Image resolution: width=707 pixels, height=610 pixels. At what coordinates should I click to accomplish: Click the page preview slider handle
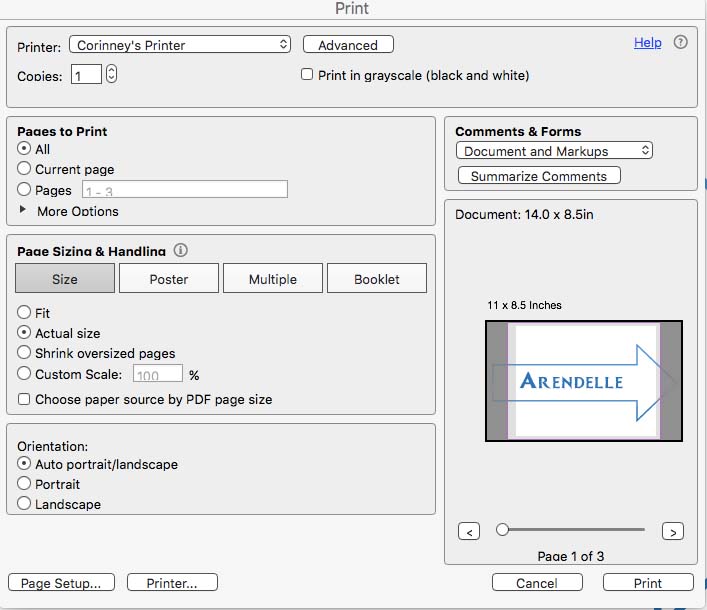[x=503, y=530]
